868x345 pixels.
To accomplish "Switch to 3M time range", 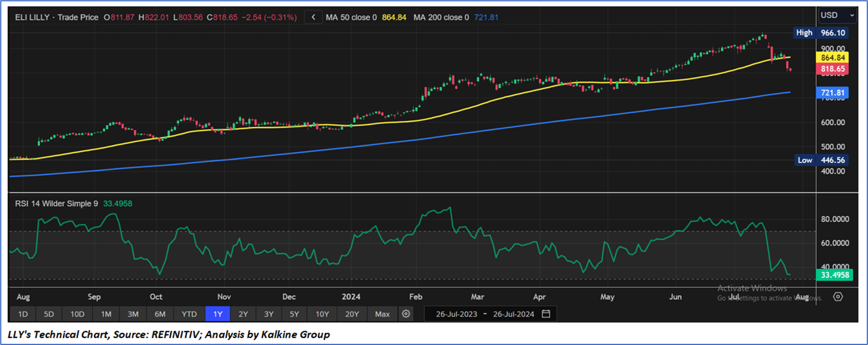I will click(133, 314).
